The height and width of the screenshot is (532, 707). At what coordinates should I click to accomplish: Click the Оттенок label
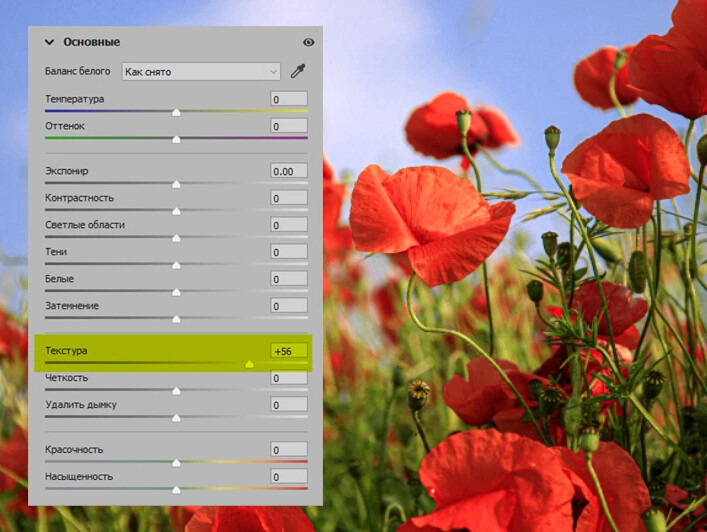(x=64, y=126)
